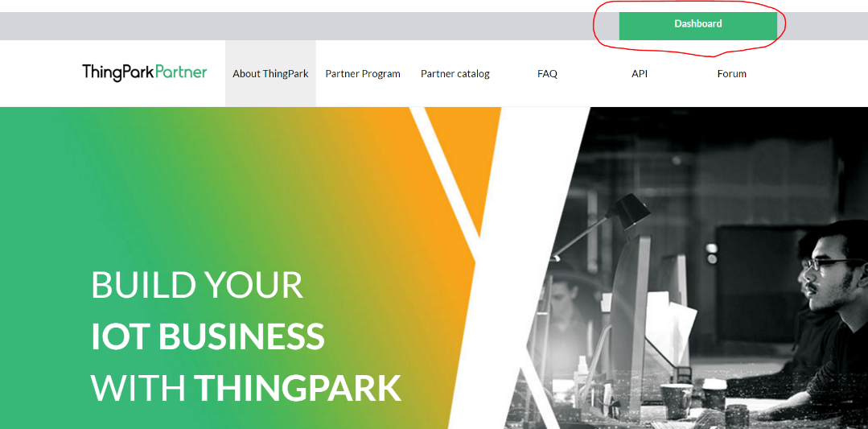Click the computer monitor in the photo
Image resolution: width=868 pixels, height=429 pixels.
631,310
